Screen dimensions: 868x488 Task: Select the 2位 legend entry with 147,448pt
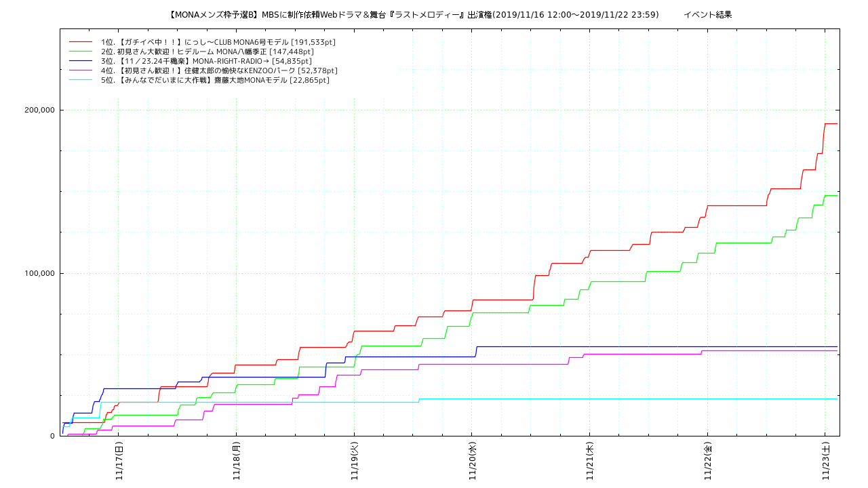[207, 52]
